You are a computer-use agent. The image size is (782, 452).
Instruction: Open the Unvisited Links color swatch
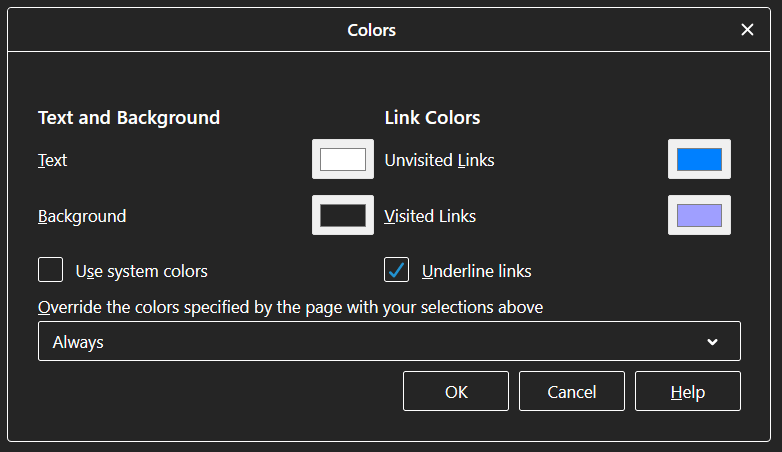click(x=699, y=159)
